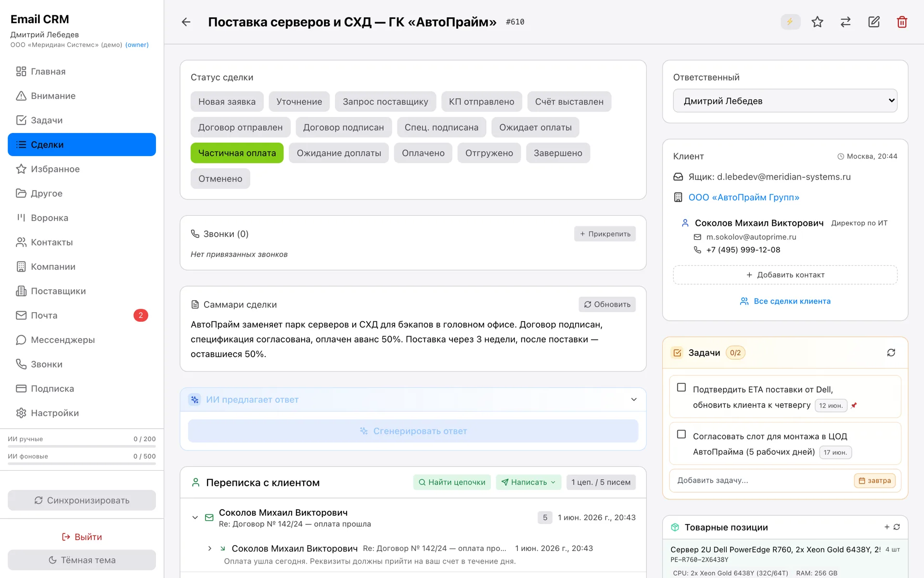Open the завтра due date picker

874,480
